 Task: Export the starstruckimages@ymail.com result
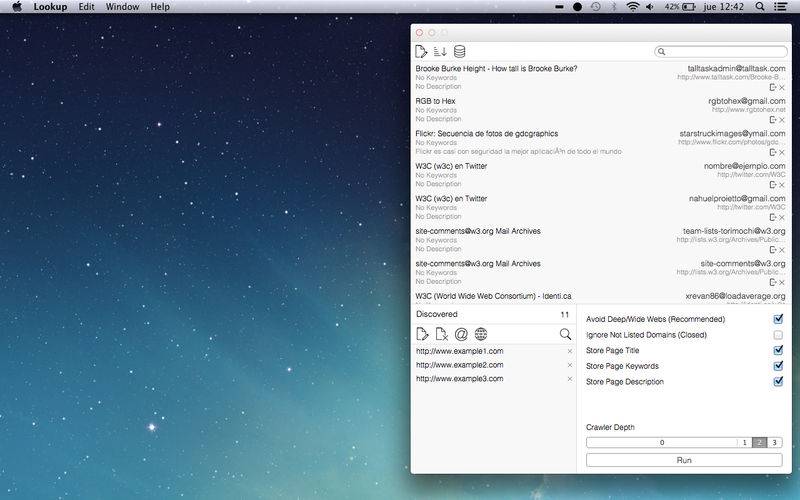coord(773,152)
